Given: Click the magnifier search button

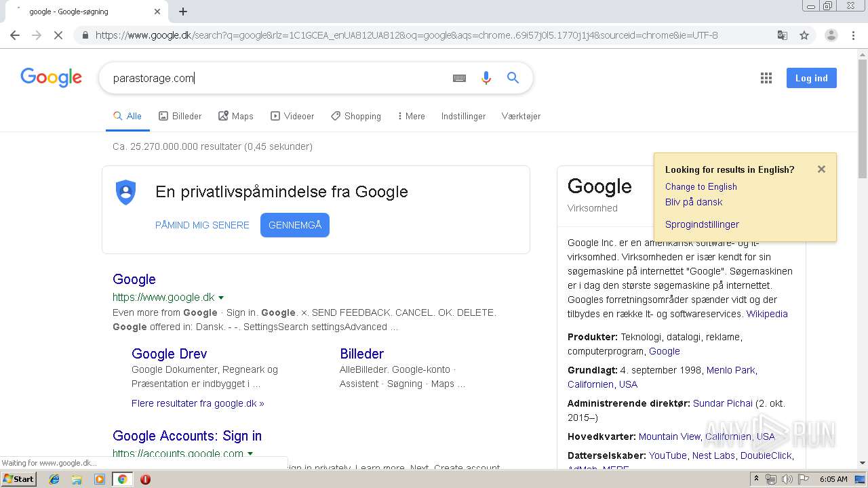Looking at the screenshot, I should click(x=513, y=78).
